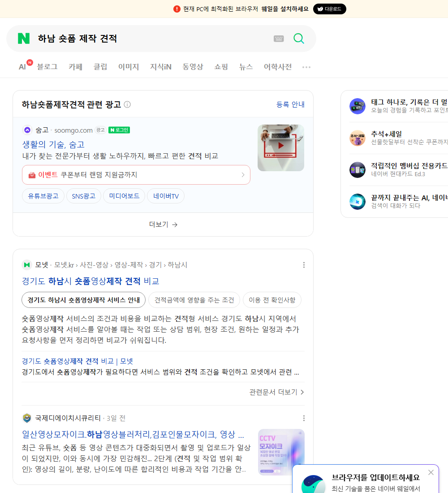This screenshot has width=448, height=493.
Task: Click the 추석+세일 sidebar icon
Action: (x=358, y=138)
